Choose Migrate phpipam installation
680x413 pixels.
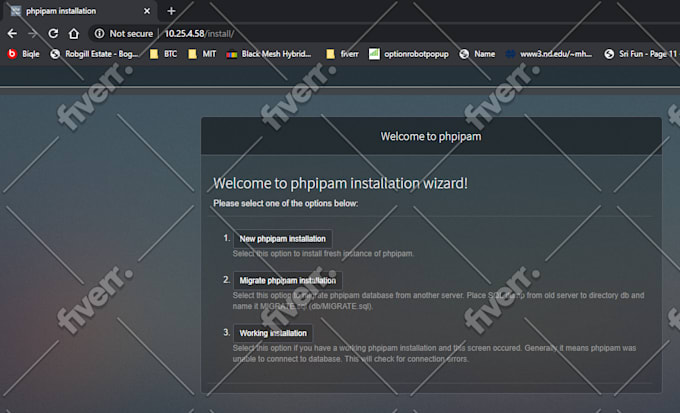pos(287,281)
